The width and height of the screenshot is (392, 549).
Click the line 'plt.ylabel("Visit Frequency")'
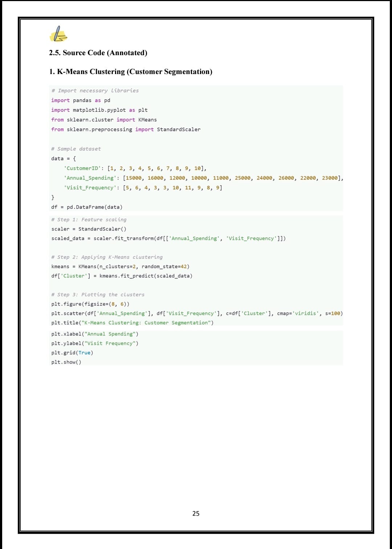[x=95, y=343]
